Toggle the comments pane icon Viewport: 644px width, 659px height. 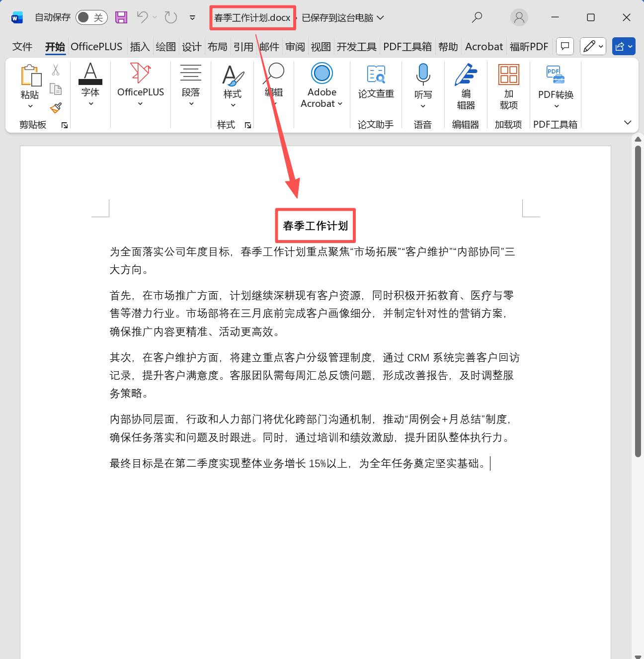coord(564,46)
